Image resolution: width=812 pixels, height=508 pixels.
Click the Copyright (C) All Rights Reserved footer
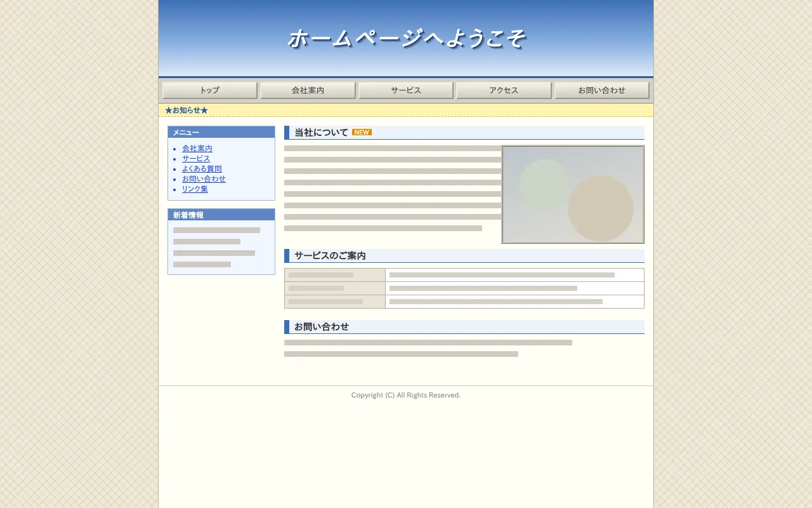click(x=406, y=395)
